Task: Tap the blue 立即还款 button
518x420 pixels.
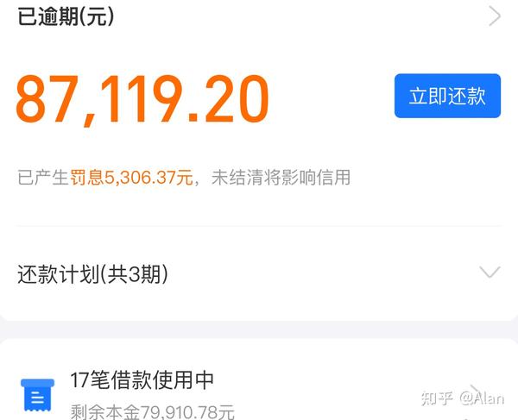Action: tap(447, 96)
